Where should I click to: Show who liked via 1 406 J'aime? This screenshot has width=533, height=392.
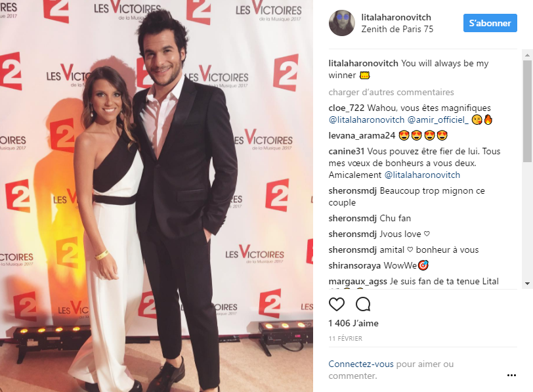pyautogui.click(x=353, y=323)
